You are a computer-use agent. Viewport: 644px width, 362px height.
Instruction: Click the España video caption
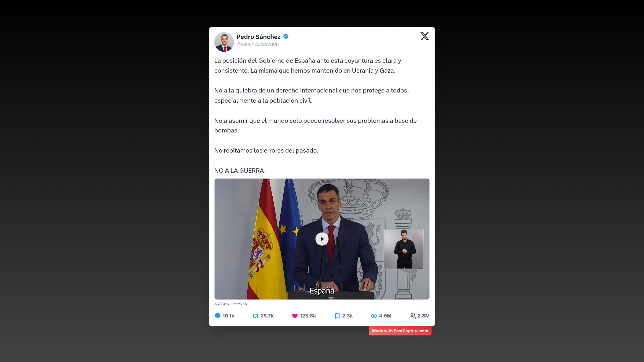pyautogui.click(x=322, y=291)
